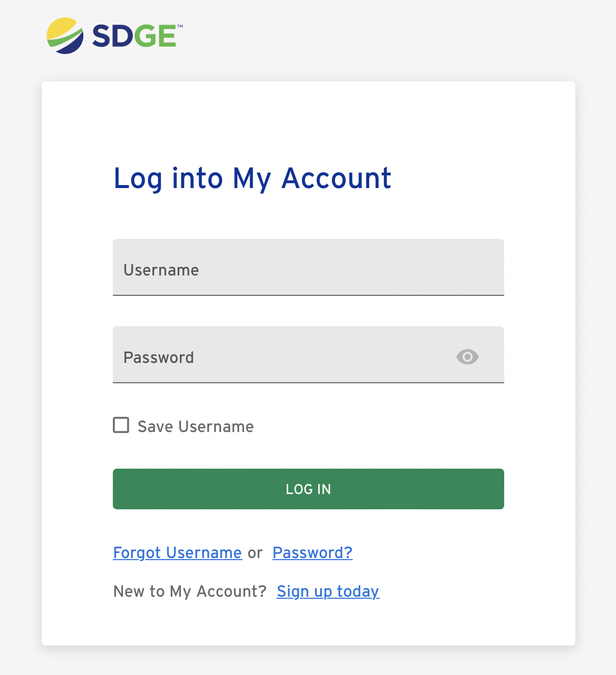
Task: Open the Forgot Username link
Action: click(x=177, y=553)
